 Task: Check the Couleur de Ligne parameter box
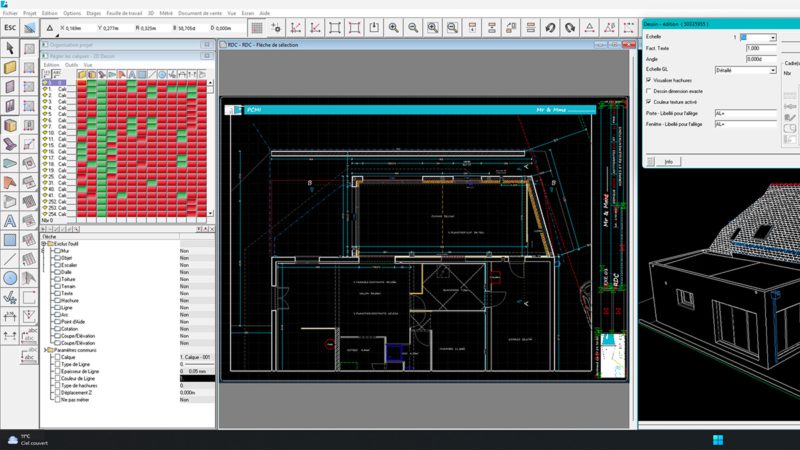coord(57,379)
